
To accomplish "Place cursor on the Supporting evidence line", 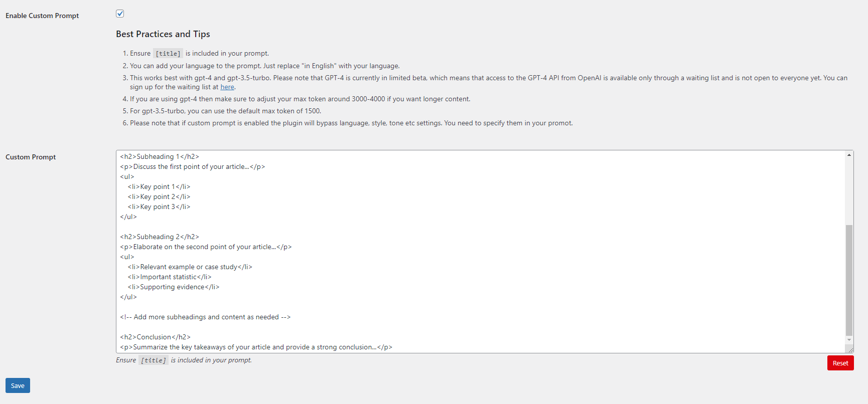I will pos(174,287).
